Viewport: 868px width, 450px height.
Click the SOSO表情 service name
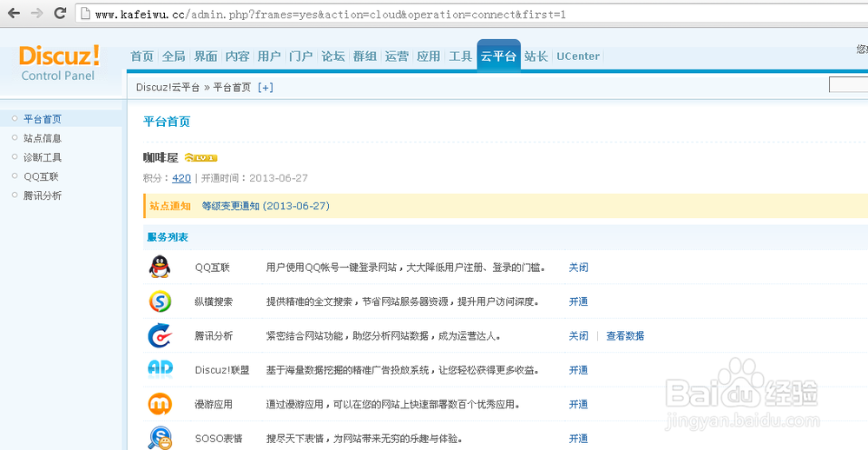click(220, 439)
